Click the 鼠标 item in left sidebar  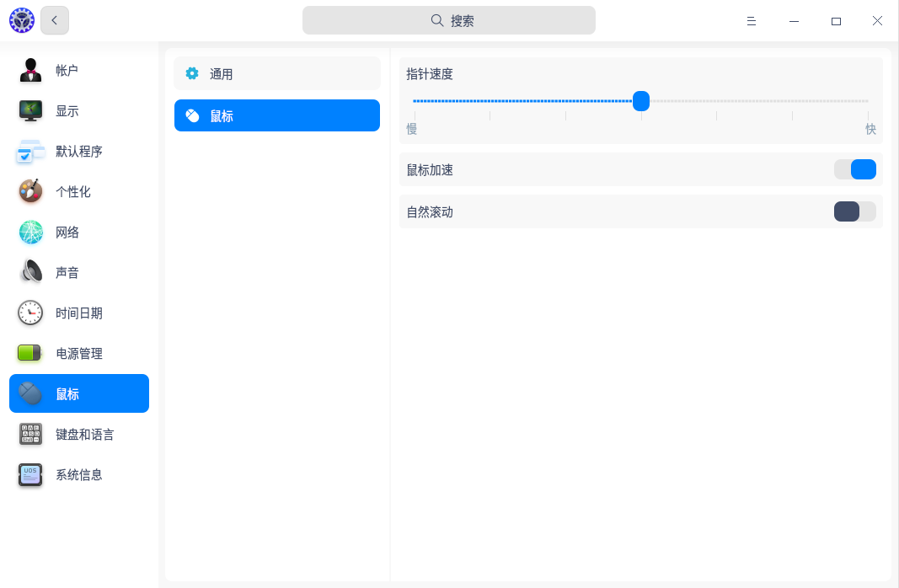coord(79,393)
